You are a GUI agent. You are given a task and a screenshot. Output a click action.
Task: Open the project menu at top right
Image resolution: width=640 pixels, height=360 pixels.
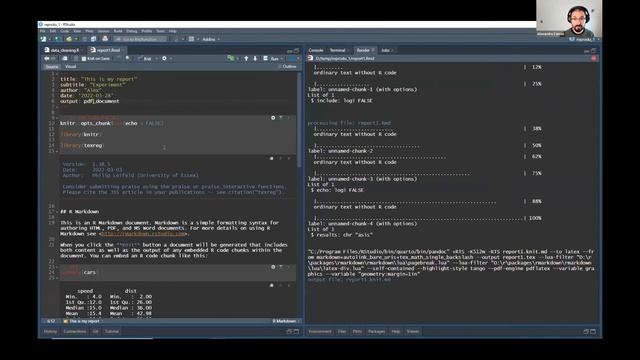coord(584,39)
